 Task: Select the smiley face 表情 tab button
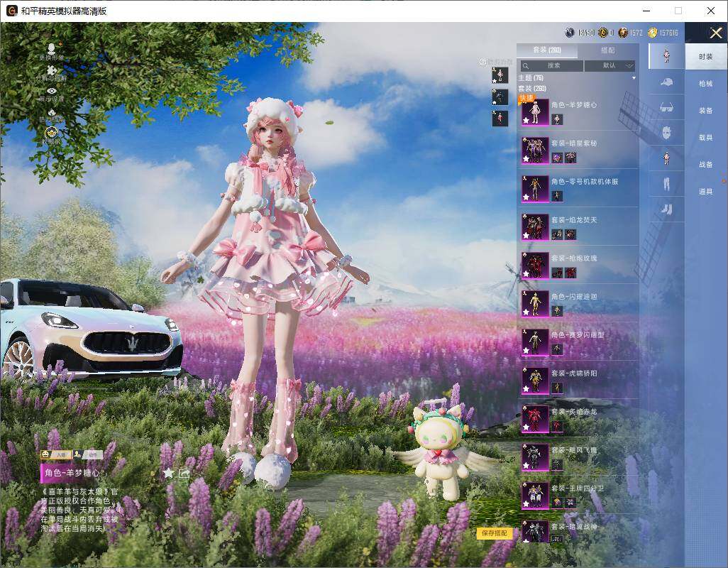[x=55, y=454]
